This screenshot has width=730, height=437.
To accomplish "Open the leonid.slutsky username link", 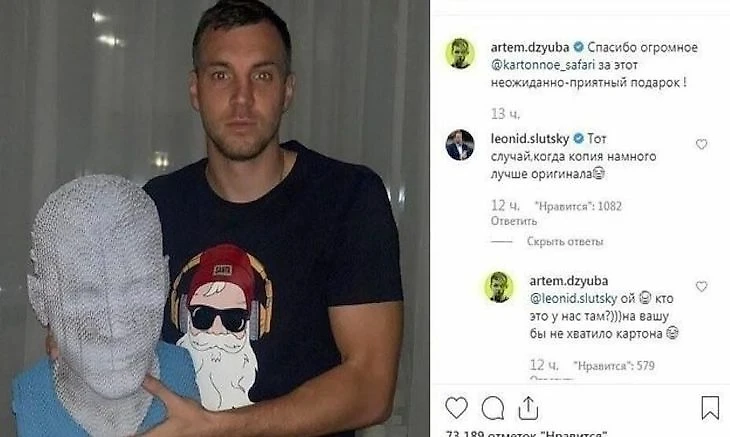I will (x=530, y=139).
